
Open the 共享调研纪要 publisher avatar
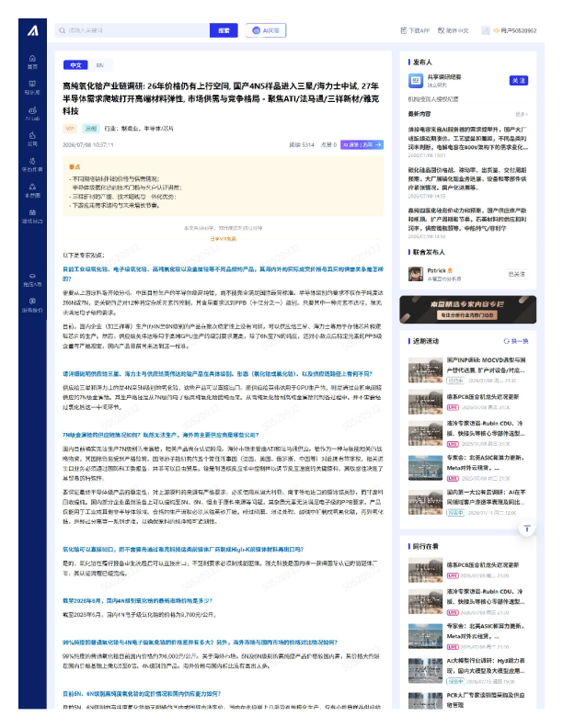(x=416, y=81)
